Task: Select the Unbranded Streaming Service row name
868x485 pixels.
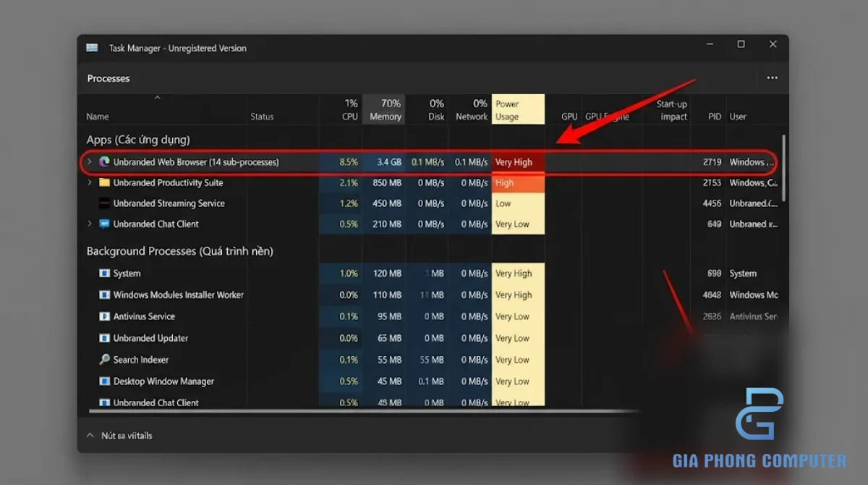Action: [x=169, y=203]
